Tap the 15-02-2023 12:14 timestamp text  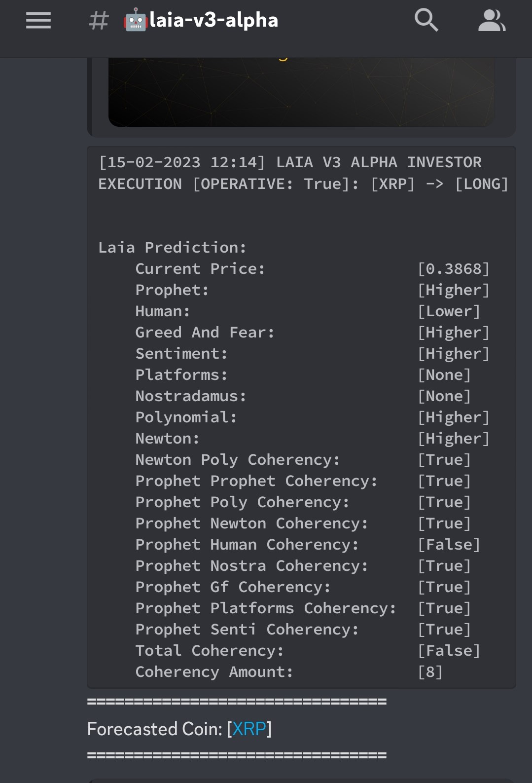(182, 162)
